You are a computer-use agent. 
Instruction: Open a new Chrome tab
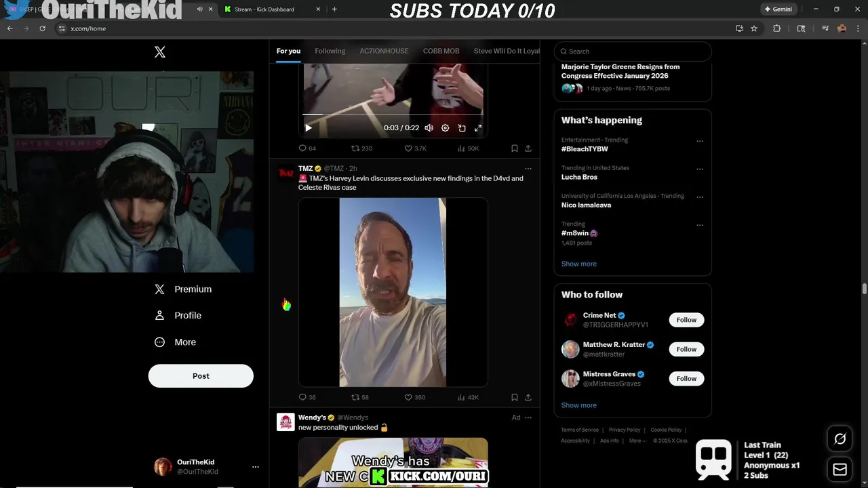coord(334,9)
